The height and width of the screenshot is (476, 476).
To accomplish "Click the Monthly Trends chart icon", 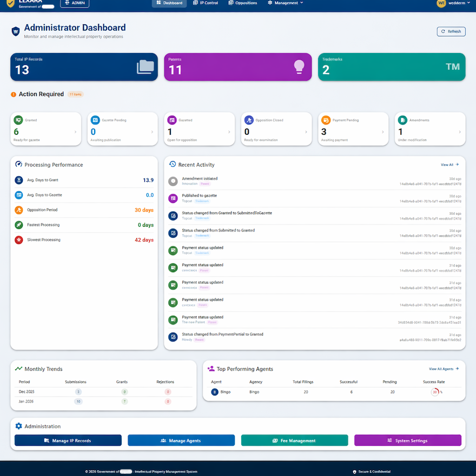I will click(18, 368).
